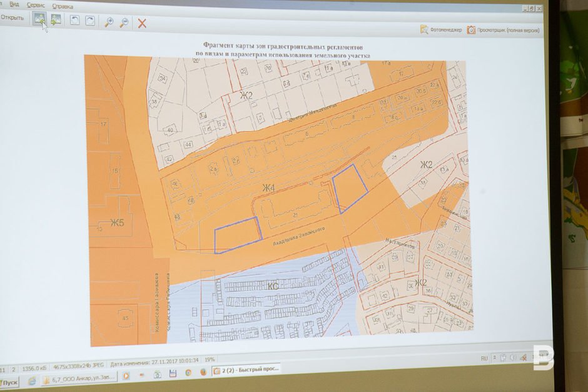Click the RU language indicator in tray

484,359
